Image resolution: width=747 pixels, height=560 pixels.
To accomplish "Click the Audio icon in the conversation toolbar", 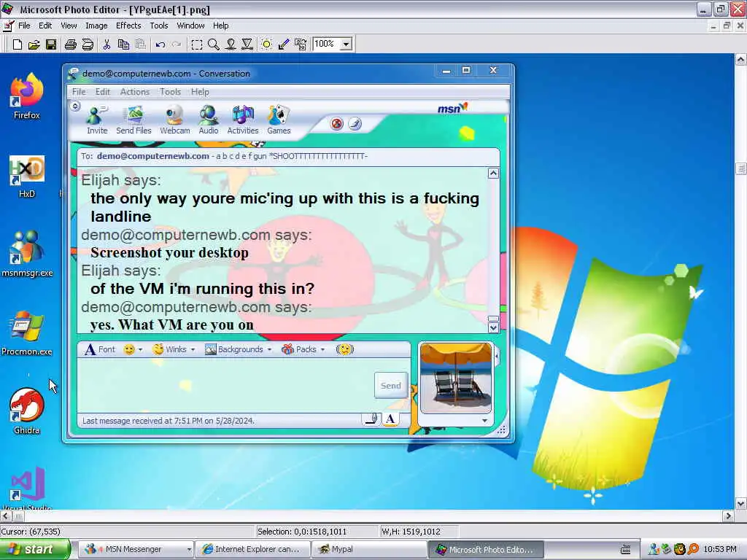I will 209,120.
